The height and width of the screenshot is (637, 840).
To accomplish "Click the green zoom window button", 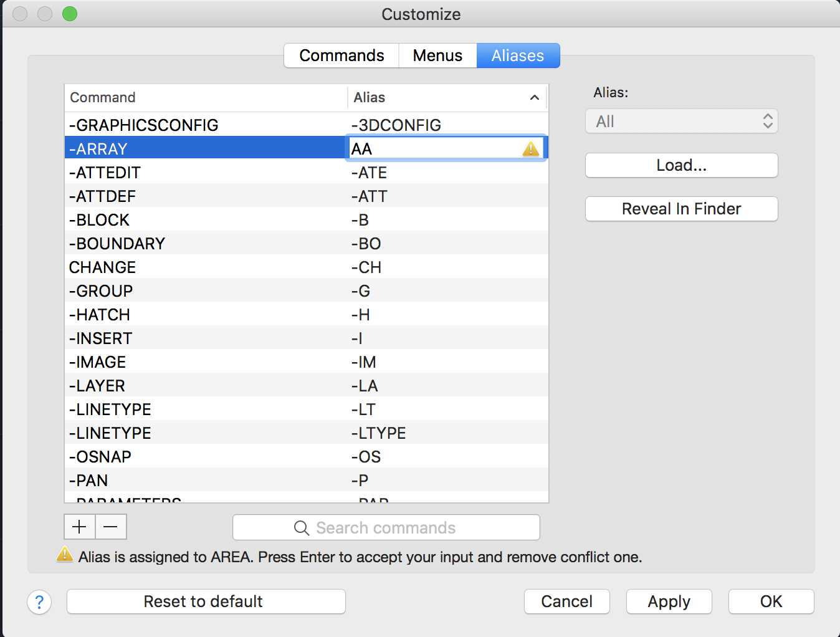I will coord(70,14).
